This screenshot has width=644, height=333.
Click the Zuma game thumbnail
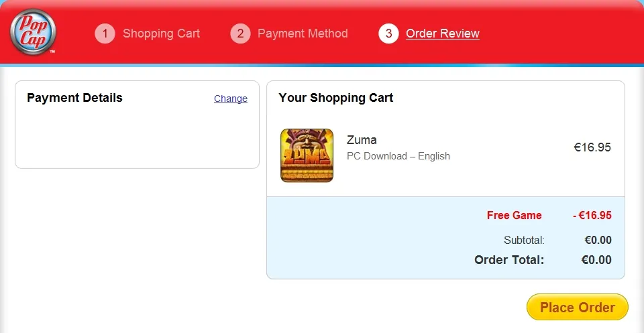pos(307,155)
